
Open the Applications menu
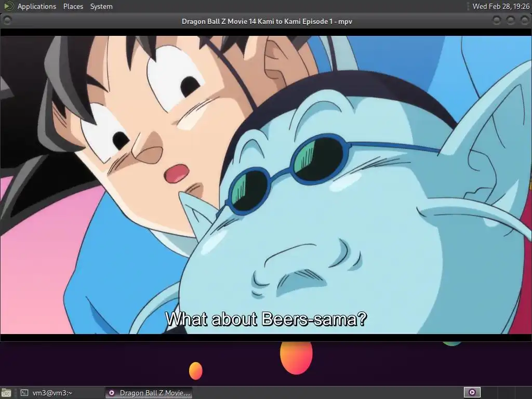tap(37, 6)
